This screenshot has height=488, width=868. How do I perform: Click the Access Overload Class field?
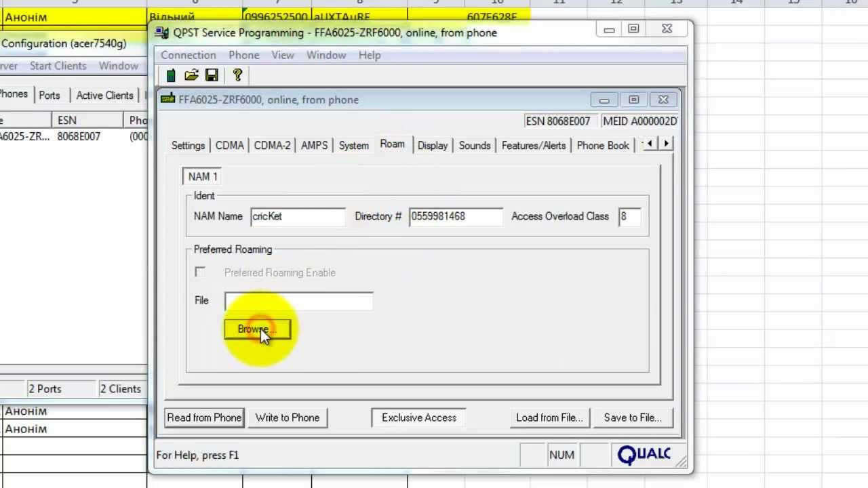(629, 216)
